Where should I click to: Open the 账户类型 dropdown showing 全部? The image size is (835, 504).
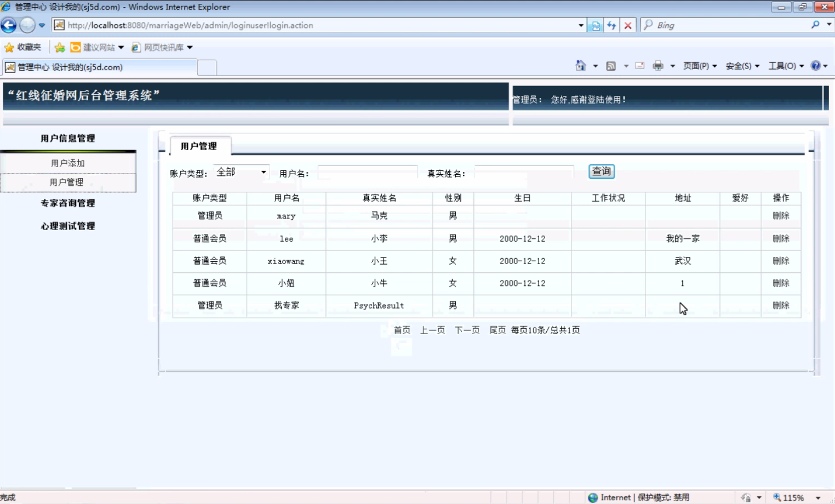[x=242, y=172]
